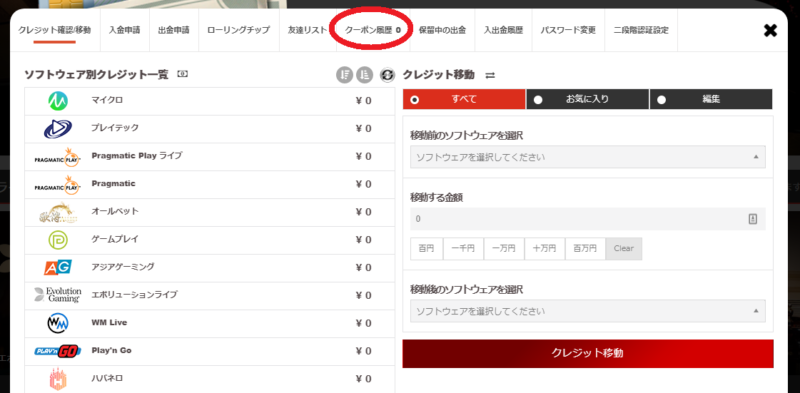Click the max amount icon in 移動する金額 field
The image size is (800, 393).
pos(753,219)
